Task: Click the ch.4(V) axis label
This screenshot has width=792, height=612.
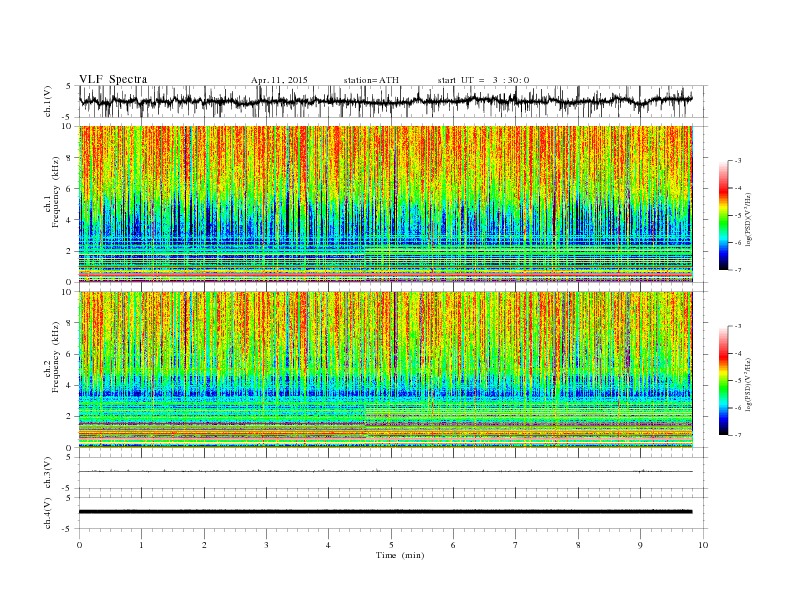Action: (47, 513)
